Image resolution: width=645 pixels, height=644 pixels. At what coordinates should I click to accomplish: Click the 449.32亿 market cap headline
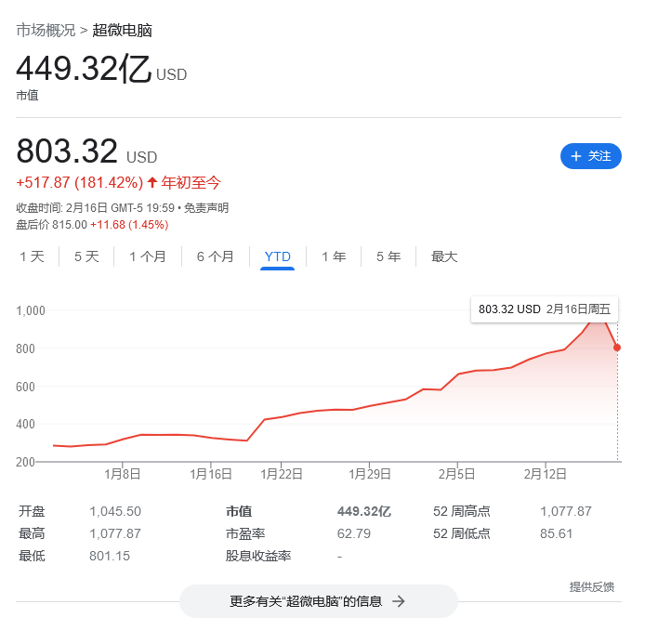(84, 70)
